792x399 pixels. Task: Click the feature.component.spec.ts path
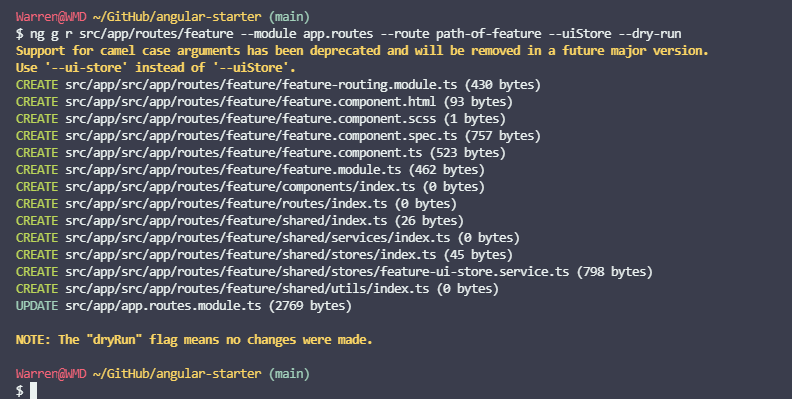pos(261,136)
